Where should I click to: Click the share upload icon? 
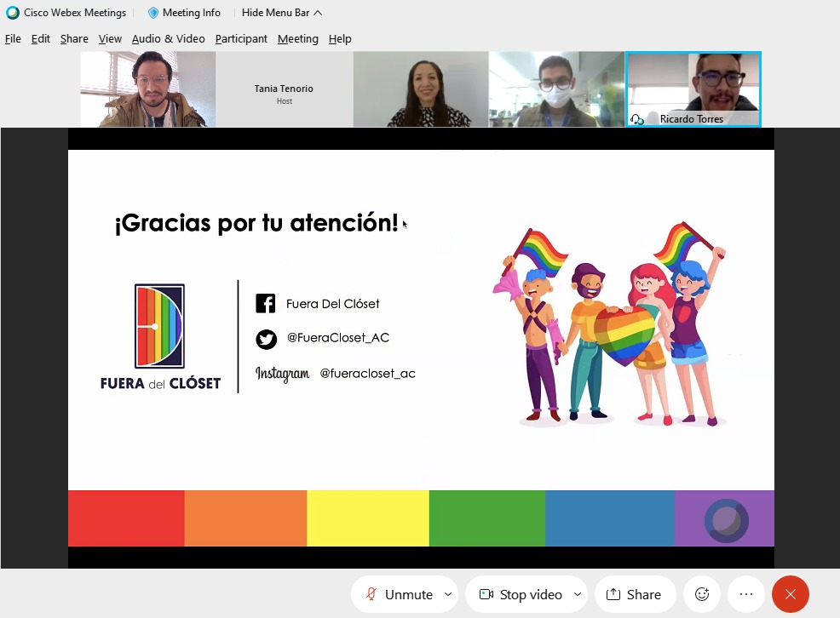[613, 594]
